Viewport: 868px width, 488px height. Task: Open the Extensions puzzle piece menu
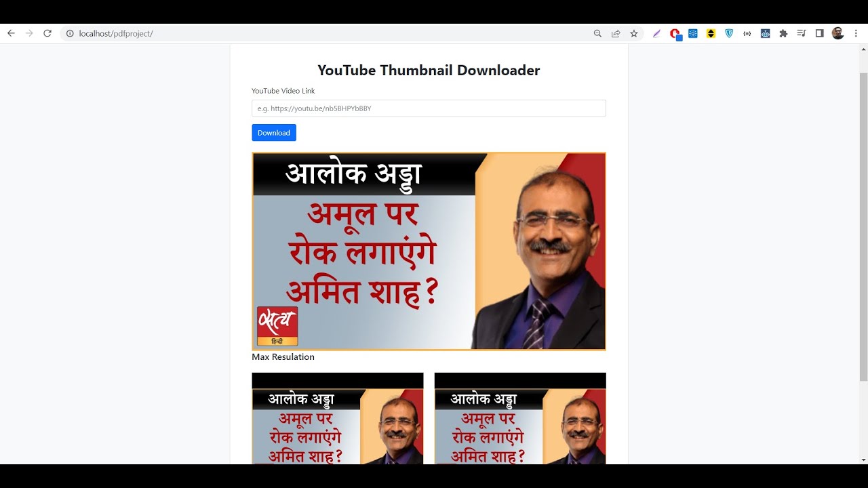(783, 33)
